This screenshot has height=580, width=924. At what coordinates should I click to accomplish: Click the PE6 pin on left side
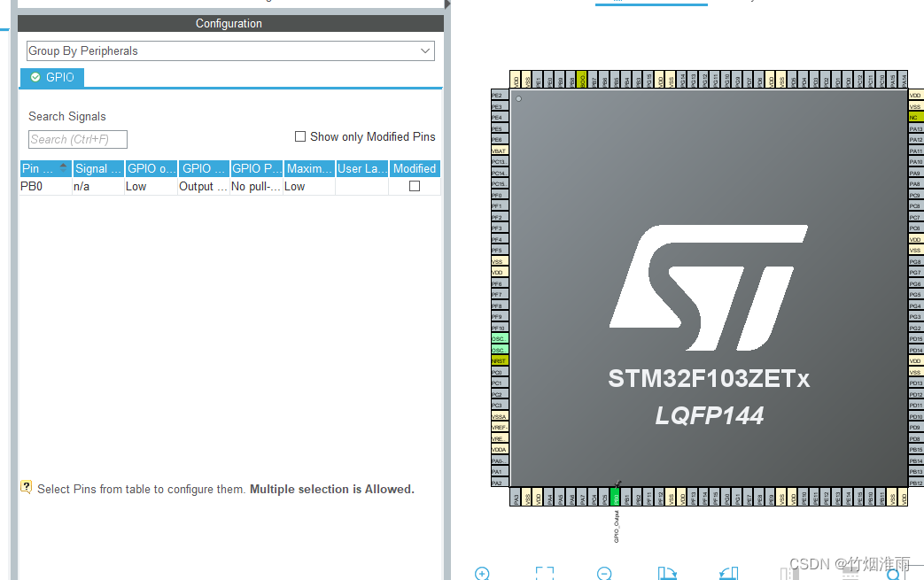coord(499,140)
